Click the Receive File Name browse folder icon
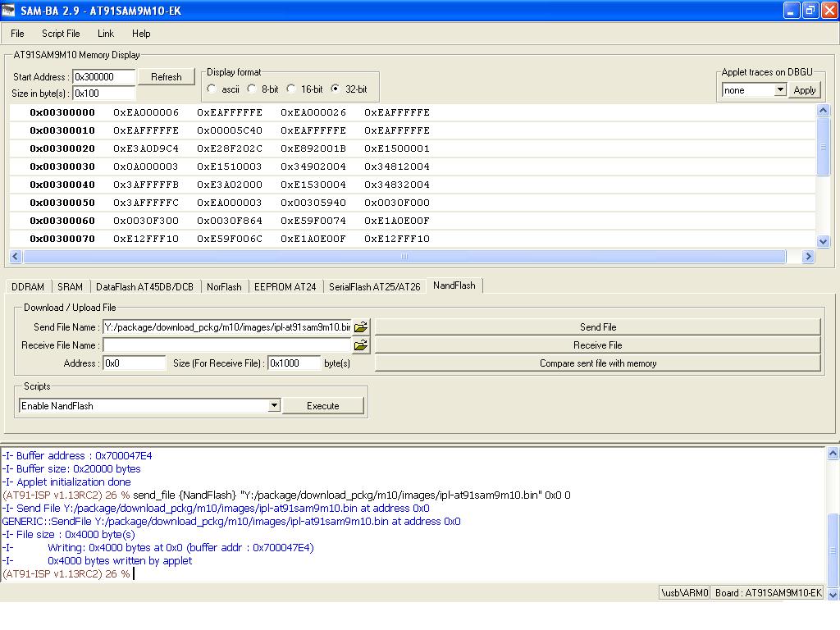The image size is (840, 630). 360,345
